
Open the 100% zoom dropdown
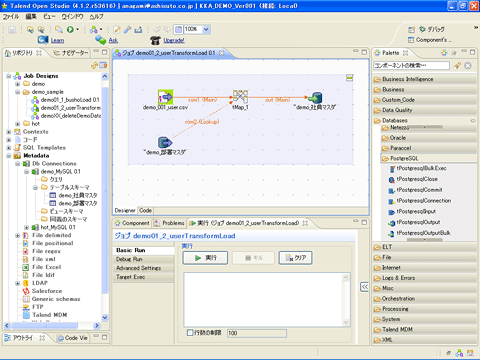[206, 29]
